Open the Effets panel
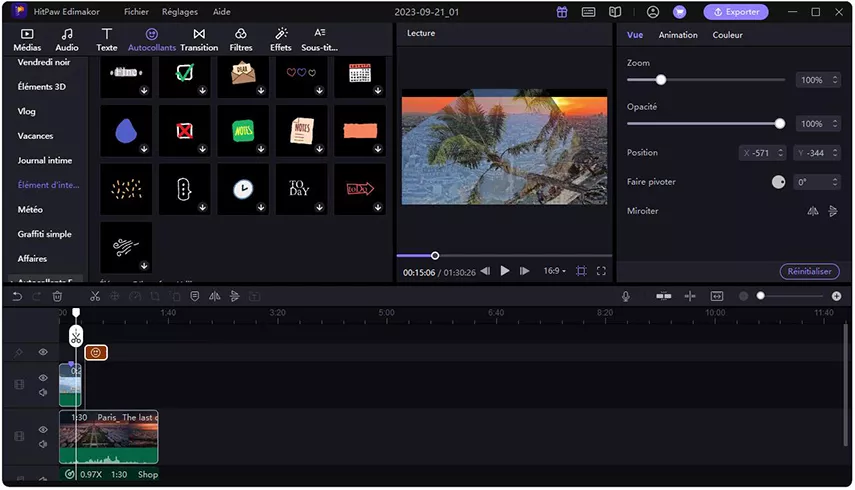The image size is (855, 490). [x=281, y=40]
